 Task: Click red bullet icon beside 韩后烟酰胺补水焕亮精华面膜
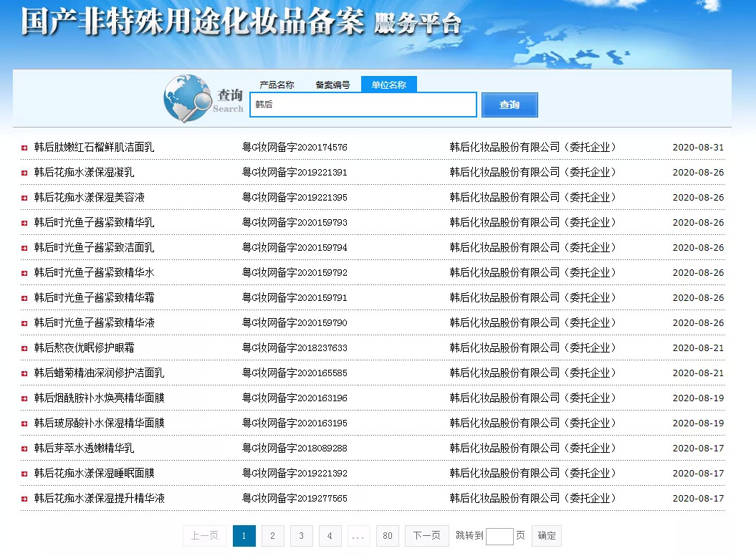(x=24, y=399)
